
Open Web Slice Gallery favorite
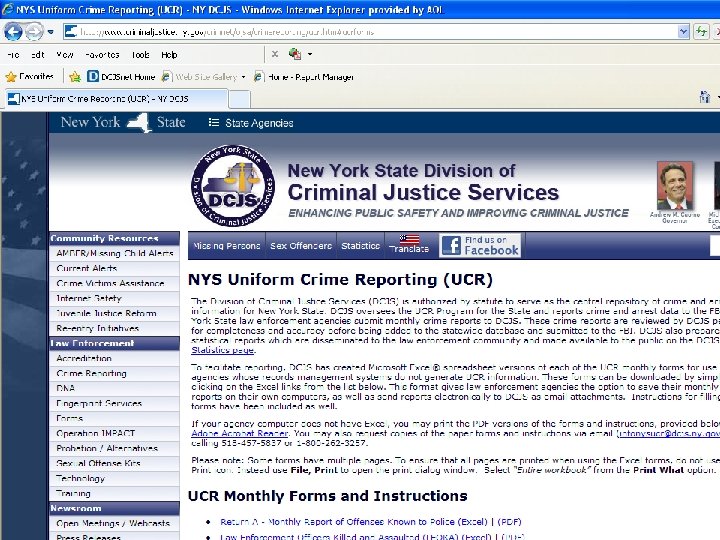pos(200,77)
